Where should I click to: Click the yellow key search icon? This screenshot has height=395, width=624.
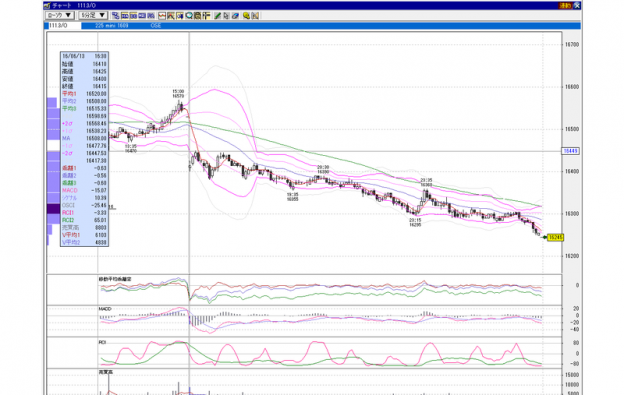[246, 16]
